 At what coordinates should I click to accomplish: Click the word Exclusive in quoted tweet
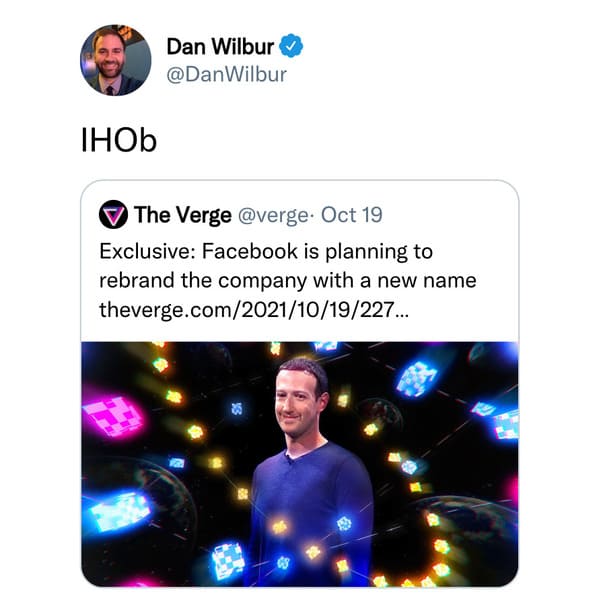tap(147, 251)
